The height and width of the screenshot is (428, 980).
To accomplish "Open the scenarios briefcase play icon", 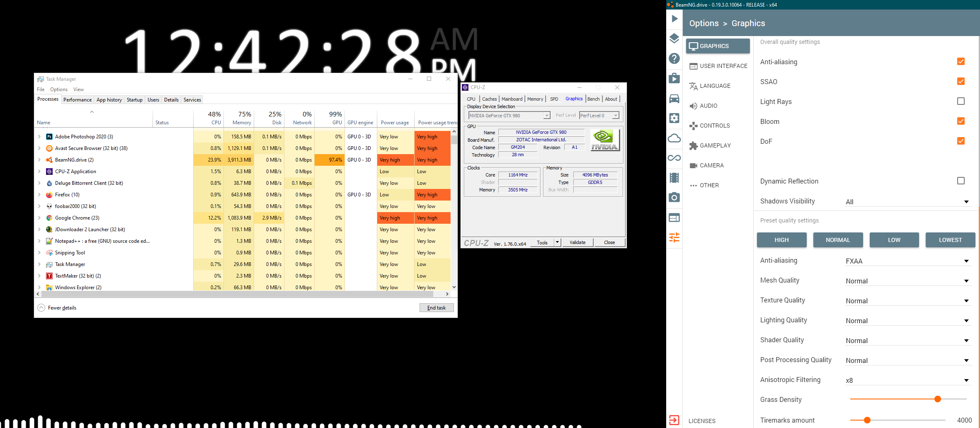I will [x=674, y=78].
